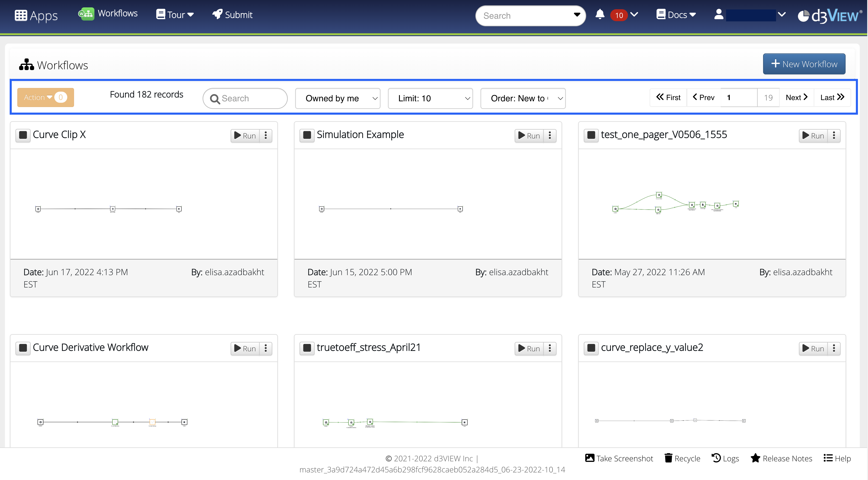Open Logs from footer
The width and height of the screenshot is (868, 480).
pyautogui.click(x=725, y=458)
